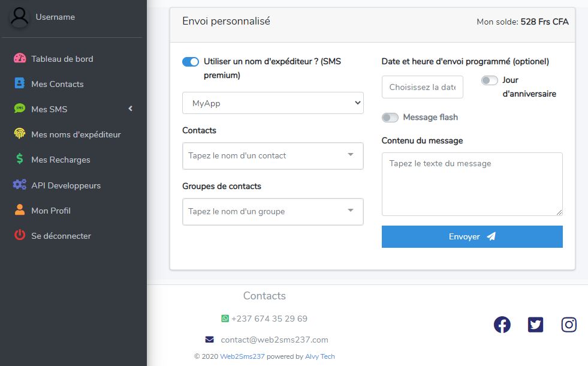Screen dimensions: 588x366
Task: Click the Tableau de bord dashboard icon
Action: pyautogui.click(x=20, y=58)
